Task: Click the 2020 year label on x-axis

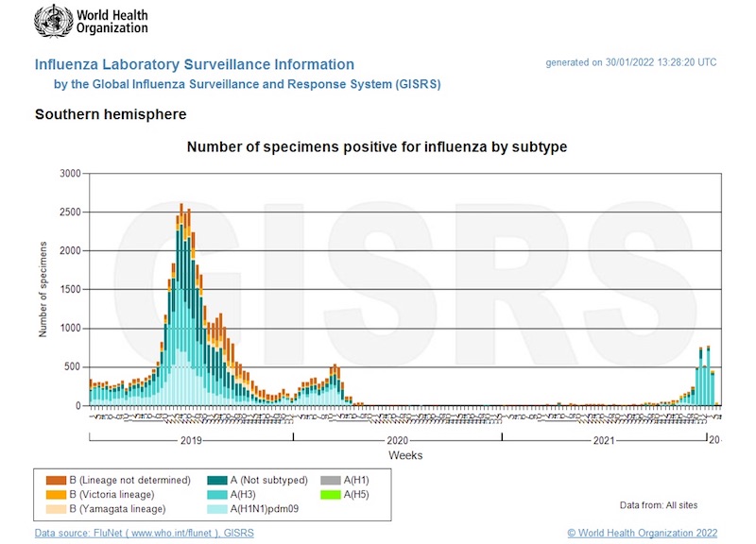Action: point(397,440)
